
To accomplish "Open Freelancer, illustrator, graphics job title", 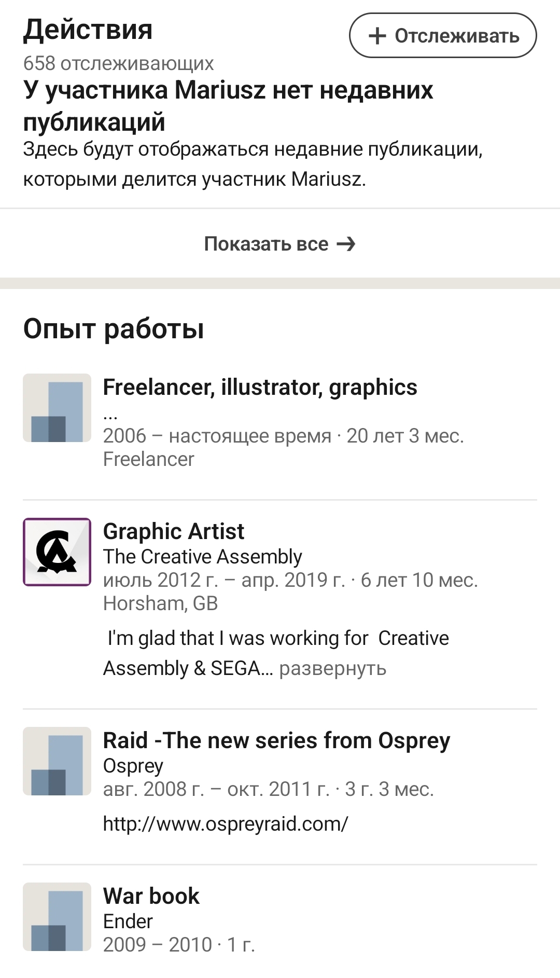I will pyautogui.click(x=260, y=387).
